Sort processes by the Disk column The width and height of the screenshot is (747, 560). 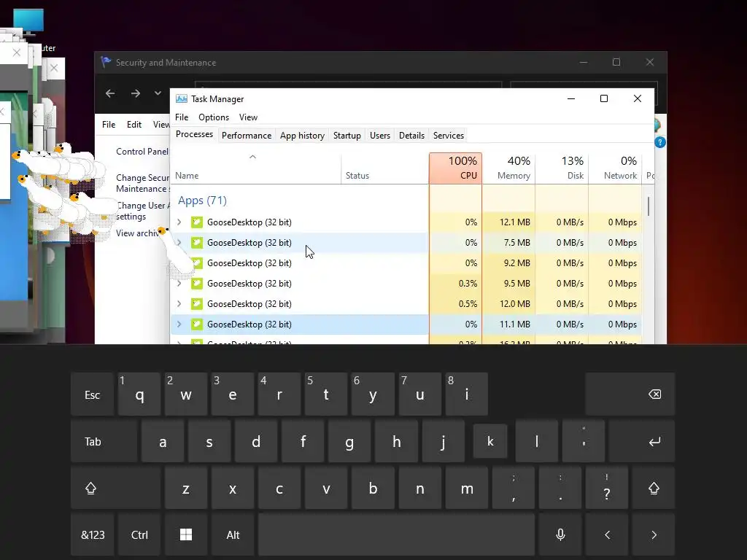click(x=562, y=168)
